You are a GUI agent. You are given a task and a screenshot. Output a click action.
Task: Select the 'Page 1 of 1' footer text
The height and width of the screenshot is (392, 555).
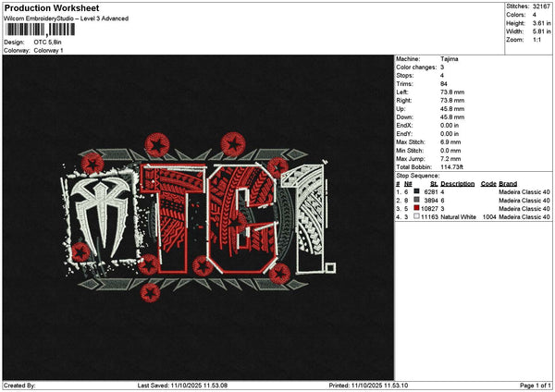(536, 386)
